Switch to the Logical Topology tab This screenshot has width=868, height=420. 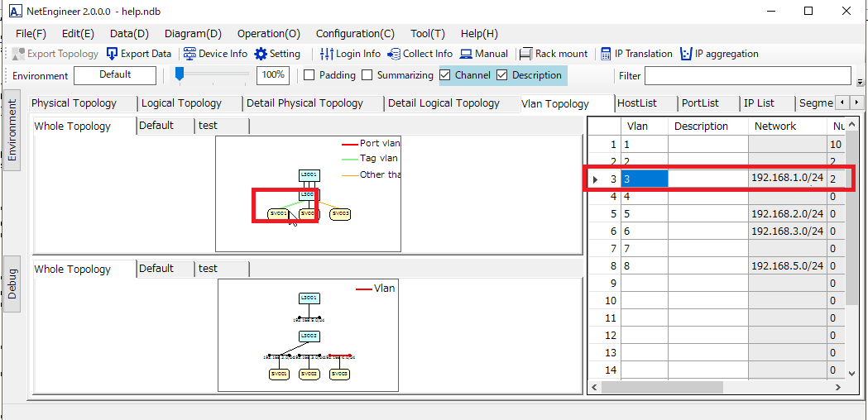(x=181, y=103)
